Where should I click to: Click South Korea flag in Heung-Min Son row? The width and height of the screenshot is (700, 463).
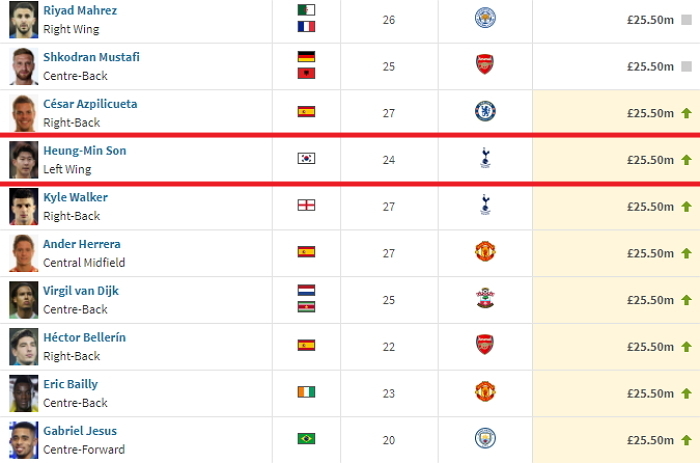(x=306, y=159)
